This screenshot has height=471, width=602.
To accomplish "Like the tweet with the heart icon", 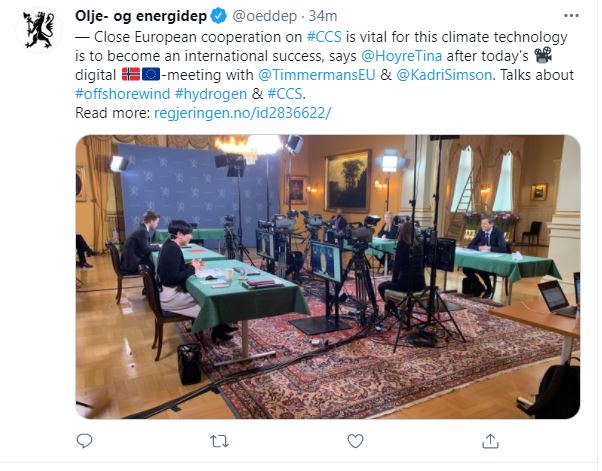I will point(355,441).
